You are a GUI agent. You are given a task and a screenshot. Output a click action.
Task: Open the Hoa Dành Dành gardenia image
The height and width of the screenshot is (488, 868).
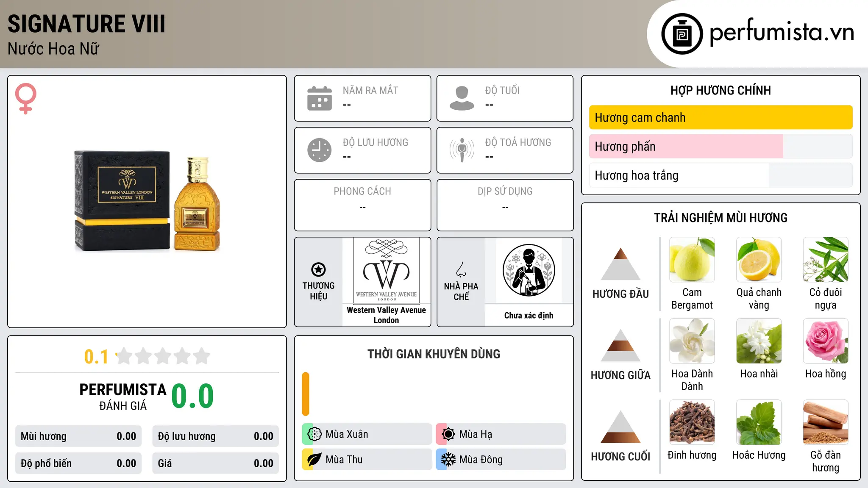(692, 341)
